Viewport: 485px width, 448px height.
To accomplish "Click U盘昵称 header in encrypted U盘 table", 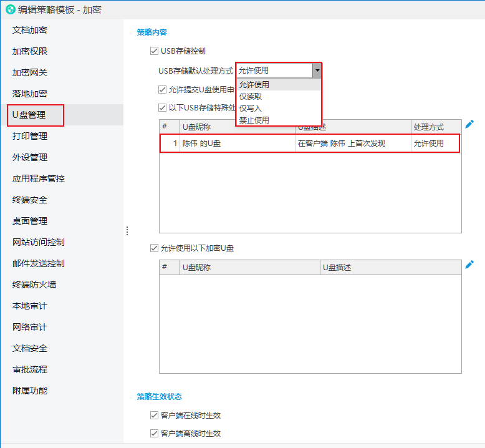I will coord(249,268).
